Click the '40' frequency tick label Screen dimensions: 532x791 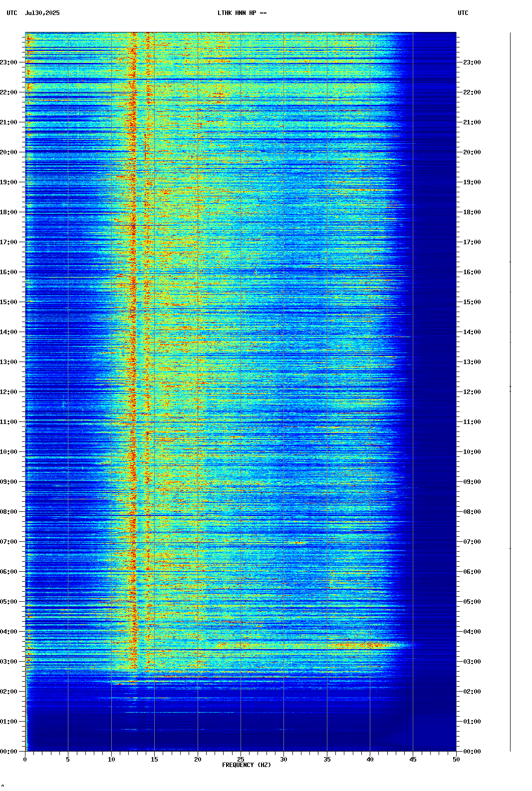coord(370,760)
